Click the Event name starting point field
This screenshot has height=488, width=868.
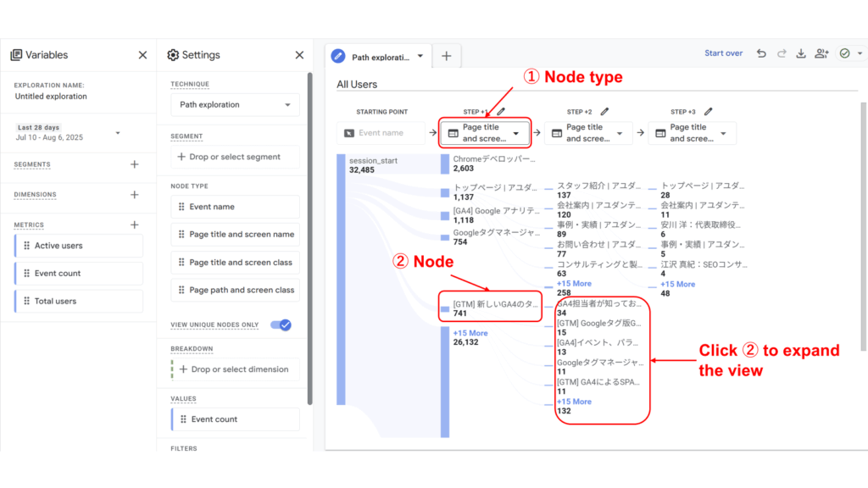(381, 133)
